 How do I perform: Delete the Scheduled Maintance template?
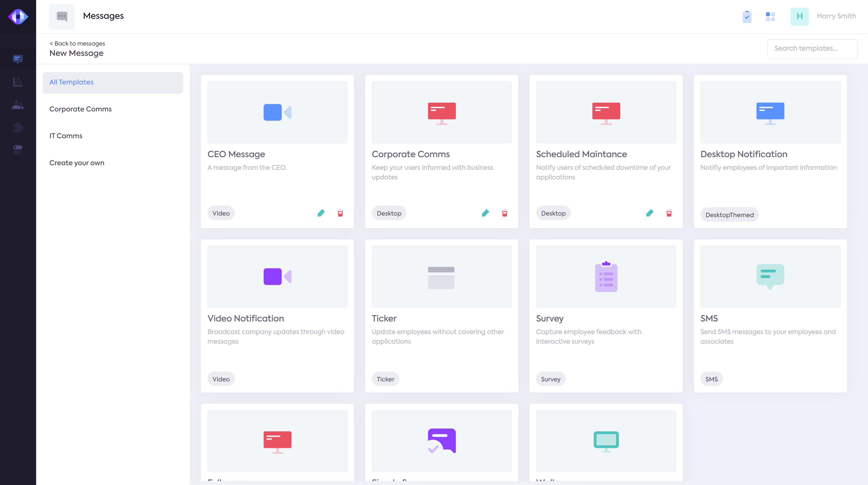coord(669,213)
